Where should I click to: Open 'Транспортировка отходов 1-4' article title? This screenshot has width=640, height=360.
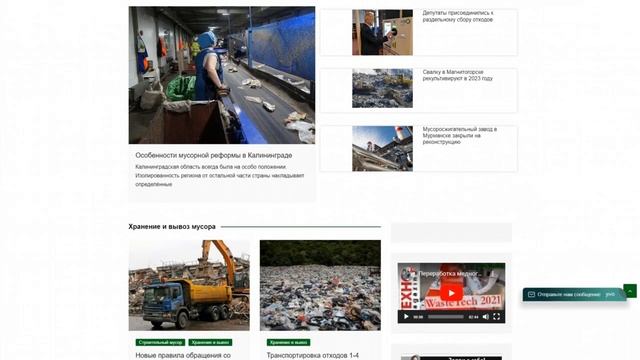(313, 356)
